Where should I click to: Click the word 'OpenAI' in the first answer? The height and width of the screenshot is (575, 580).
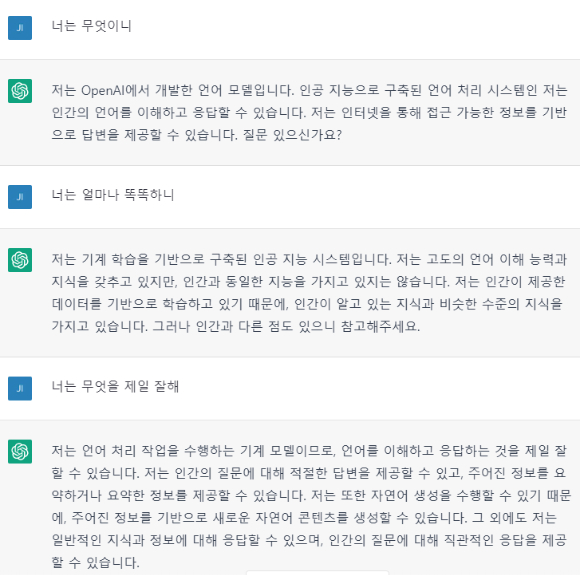[x=103, y=91]
